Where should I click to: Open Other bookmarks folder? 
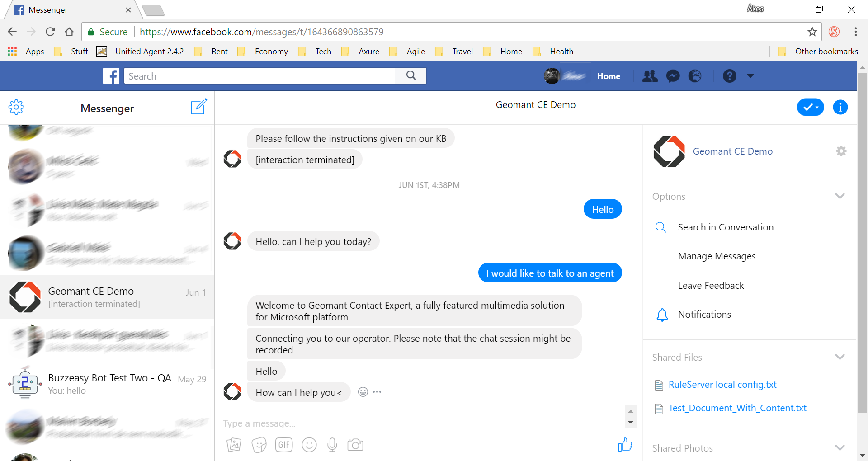click(818, 52)
